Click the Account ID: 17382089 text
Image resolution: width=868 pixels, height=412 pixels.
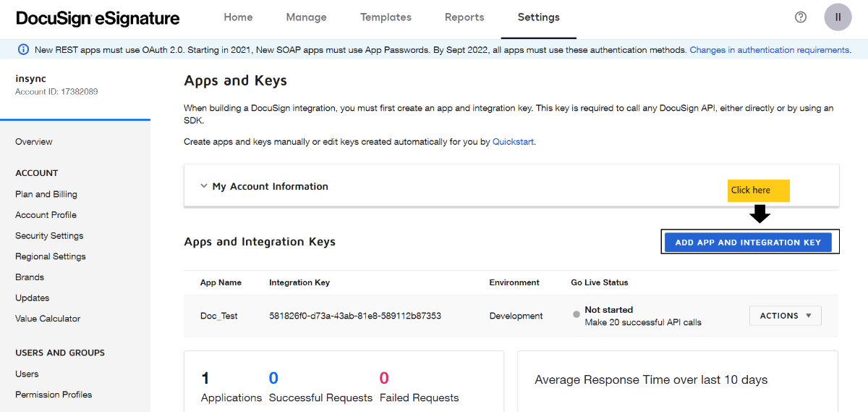(x=56, y=92)
